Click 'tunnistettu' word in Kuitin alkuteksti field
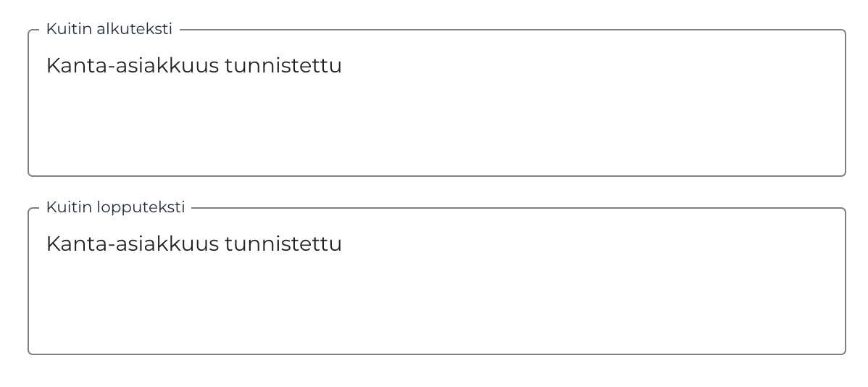Viewport: 868px width, 387px height. point(283,66)
